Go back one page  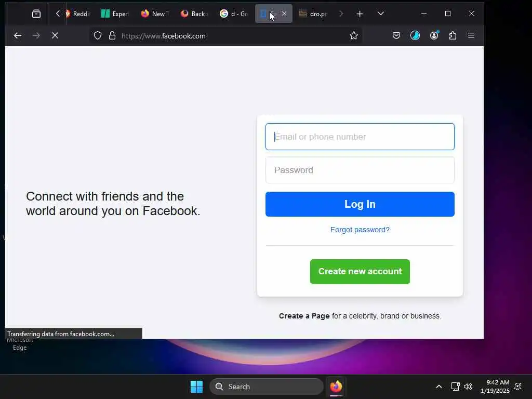pyautogui.click(x=18, y=36)
